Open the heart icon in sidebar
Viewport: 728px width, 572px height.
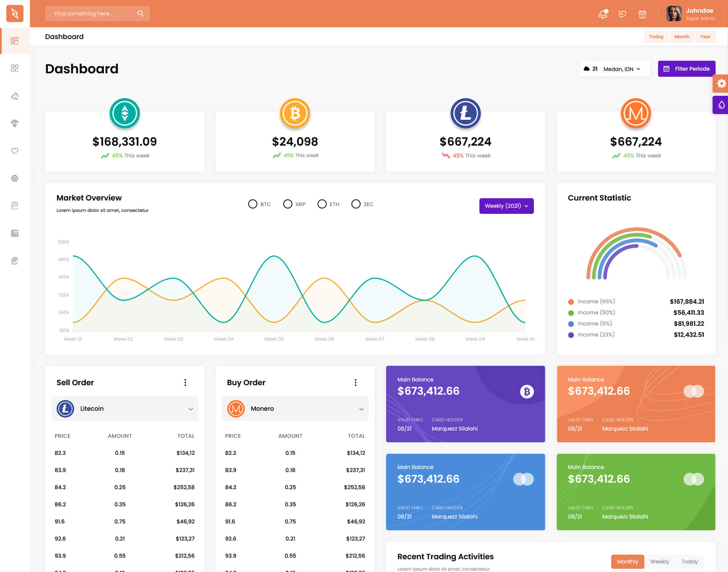click(15, 151)
